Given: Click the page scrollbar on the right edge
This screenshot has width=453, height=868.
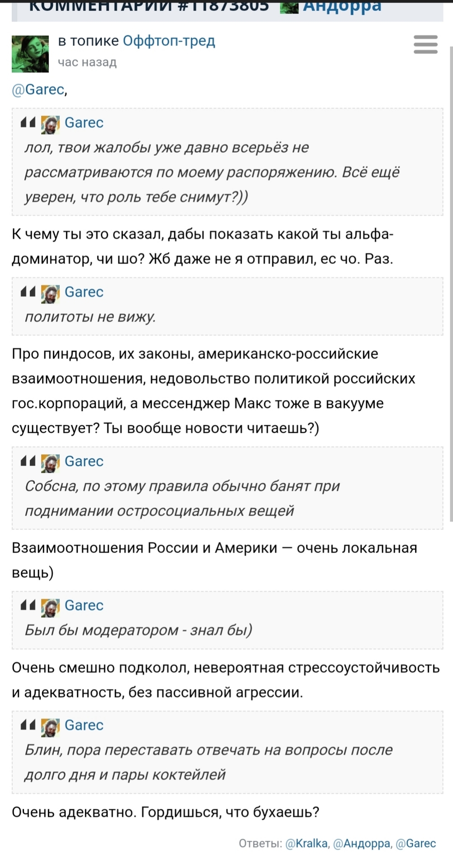Looking at the screenshot, I should point(451,271).
